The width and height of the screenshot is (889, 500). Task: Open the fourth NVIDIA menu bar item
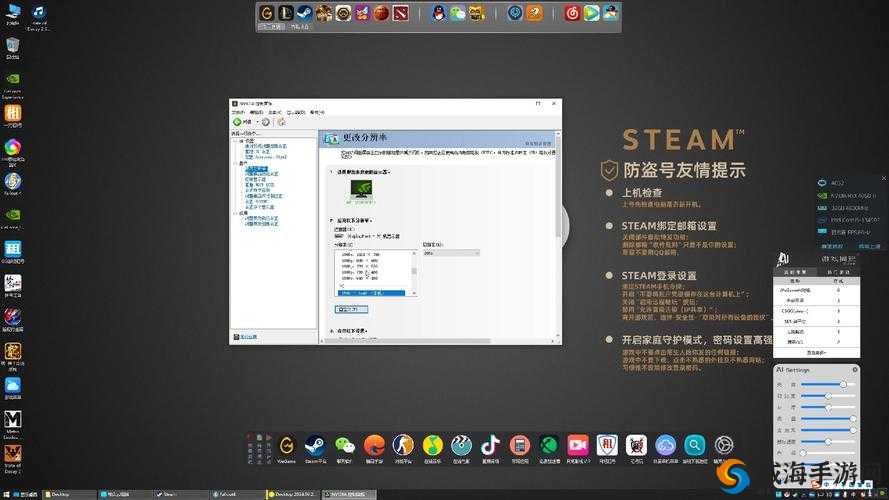[296, 112]
